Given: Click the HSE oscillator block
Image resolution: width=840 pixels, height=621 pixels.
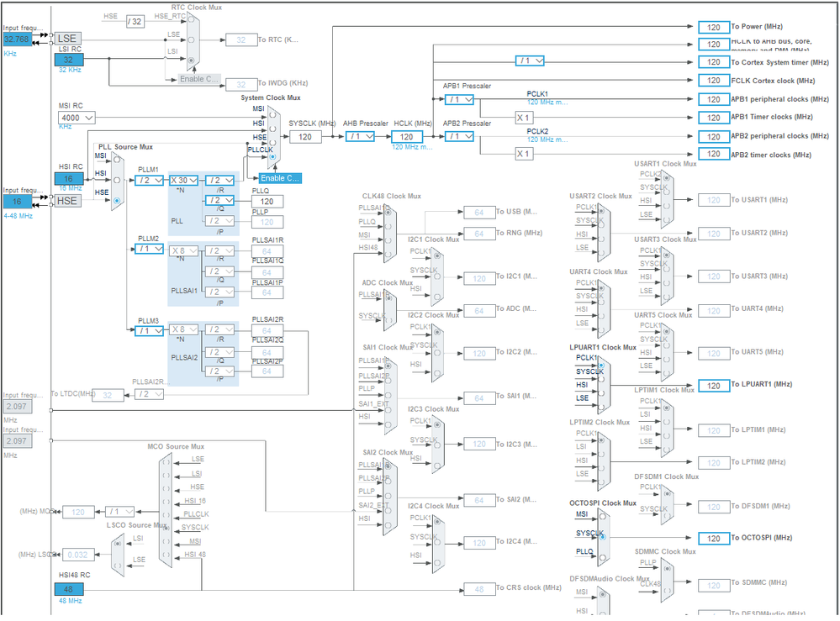Looking at the screenshot, I should coord(67,201).
